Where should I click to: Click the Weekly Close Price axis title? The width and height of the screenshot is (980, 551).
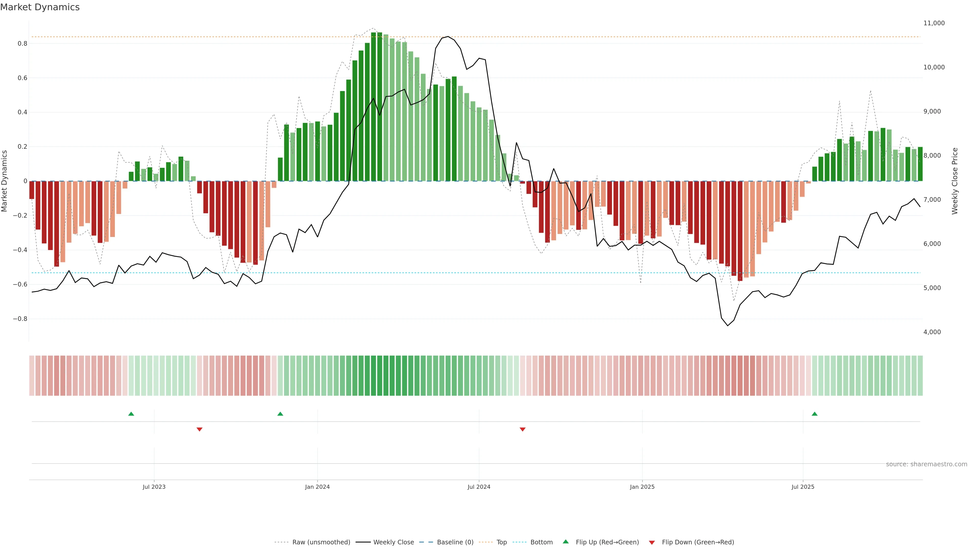(954, 181)
